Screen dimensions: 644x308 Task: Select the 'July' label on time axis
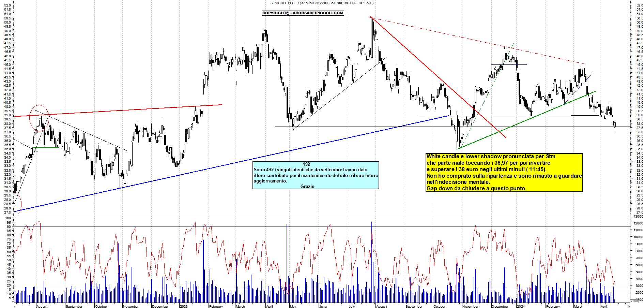(x=352, y=306)
